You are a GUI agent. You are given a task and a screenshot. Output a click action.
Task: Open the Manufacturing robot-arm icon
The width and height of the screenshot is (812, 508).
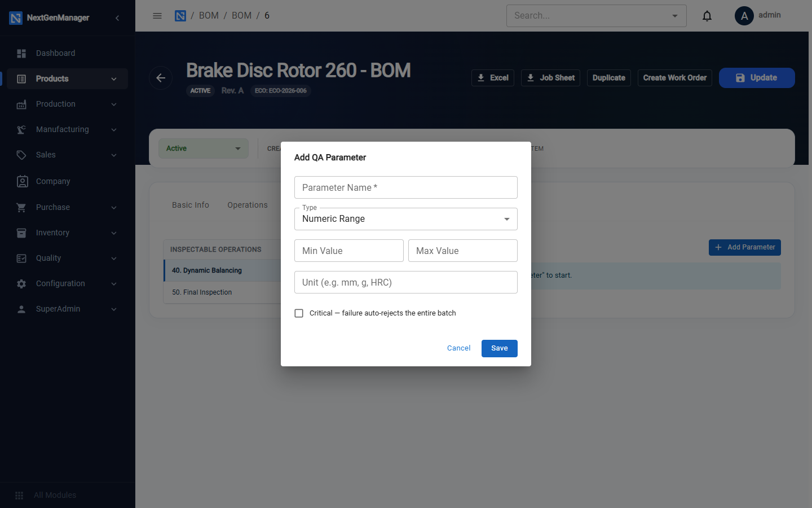[x=21, y=129]
